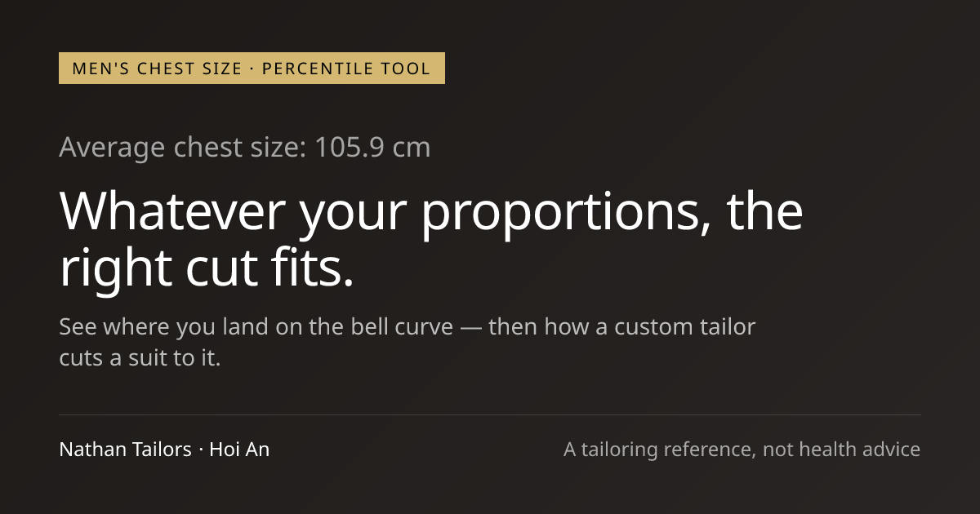Click the gold "Men's Chest Size" badge text
Viewport: 980px width, 514px height.
click(x=157, y=69)
